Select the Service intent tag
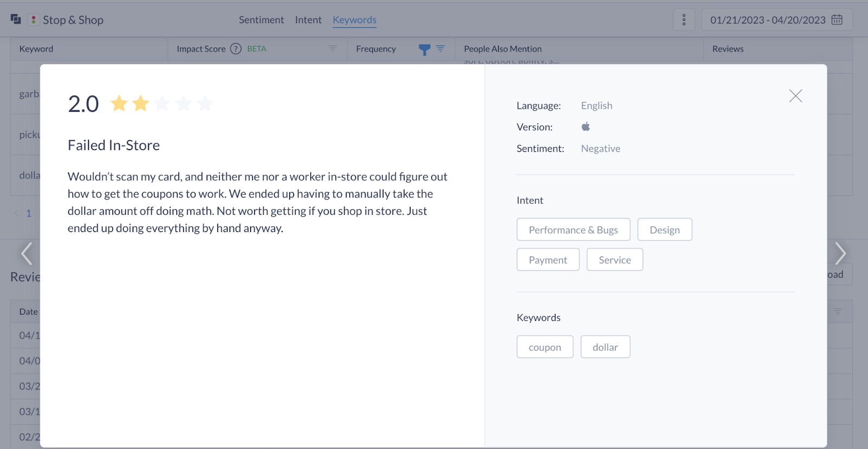Screen dimensions: 868x449 pyautogui.click(x=615, y=260)
